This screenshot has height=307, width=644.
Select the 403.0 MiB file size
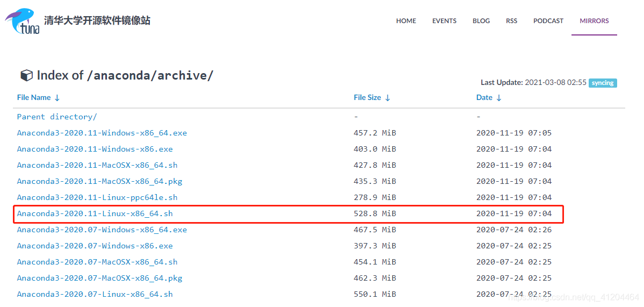coord(374,149)
